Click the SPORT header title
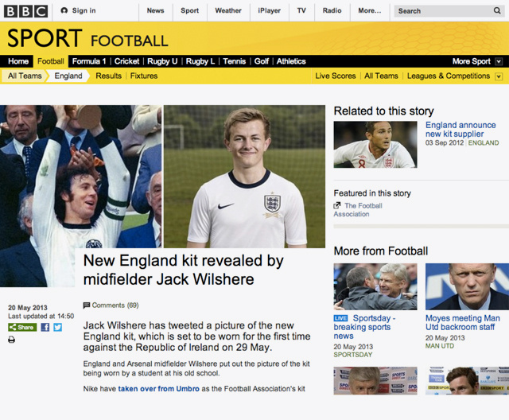Viewport: 509px width, 420px height. pos(45,38)
